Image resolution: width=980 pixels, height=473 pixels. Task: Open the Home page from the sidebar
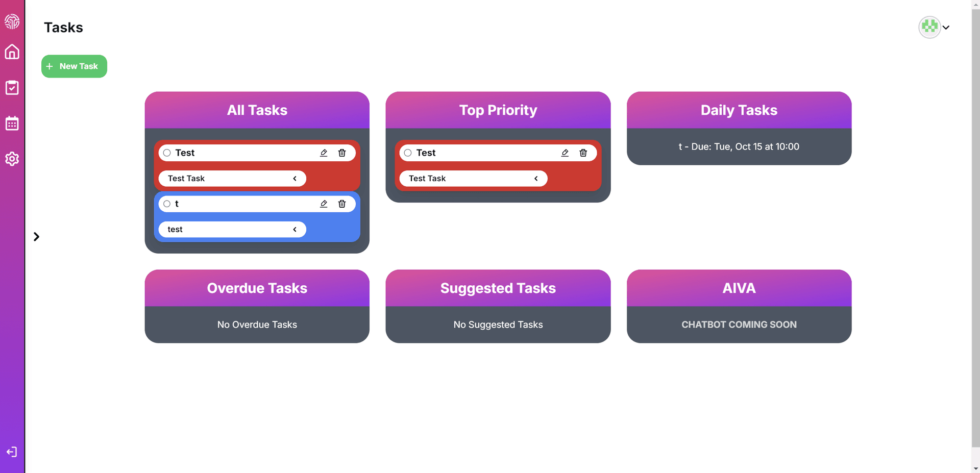pyautogui.click(x=12, y=52)
